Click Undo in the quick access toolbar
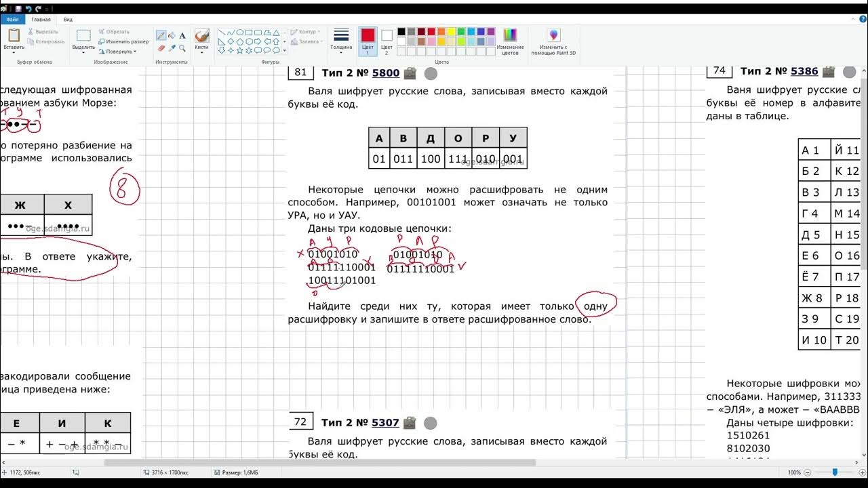The image size is (868, 488). (28, 9)
